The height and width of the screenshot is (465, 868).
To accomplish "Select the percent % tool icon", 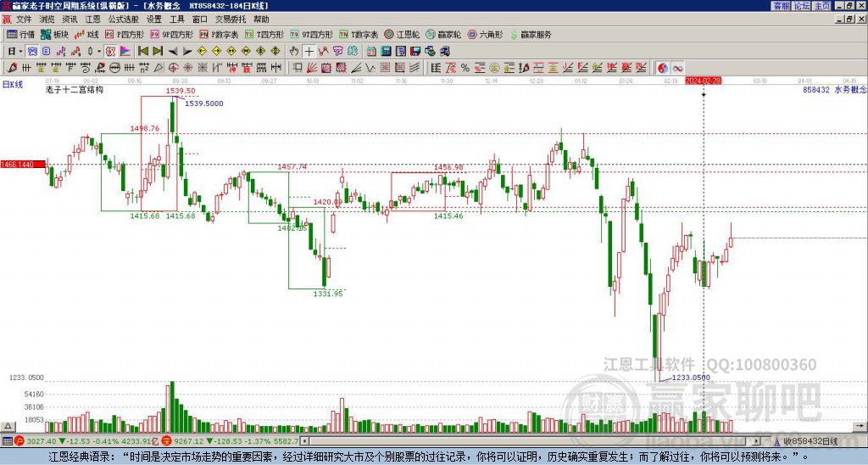I will click(465, 68).
